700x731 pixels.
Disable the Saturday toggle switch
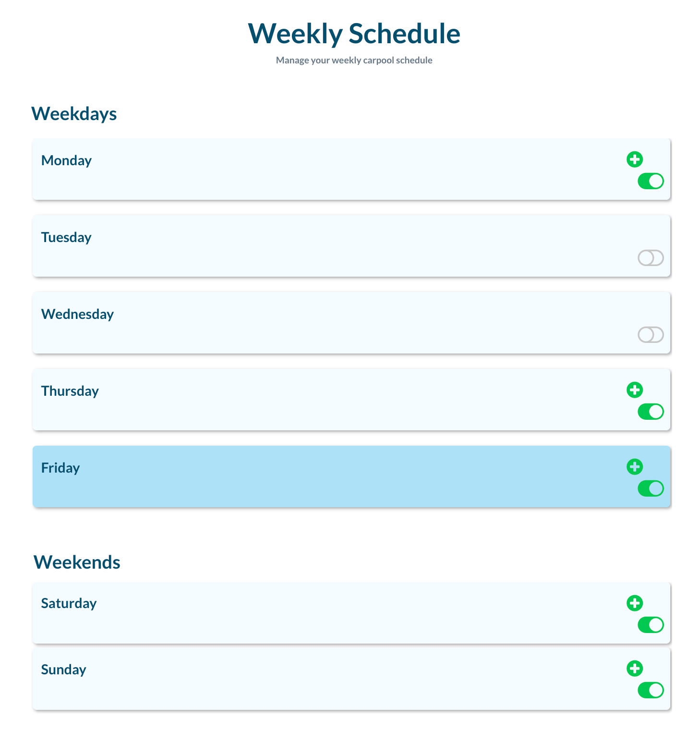click(x=651, y=625)
